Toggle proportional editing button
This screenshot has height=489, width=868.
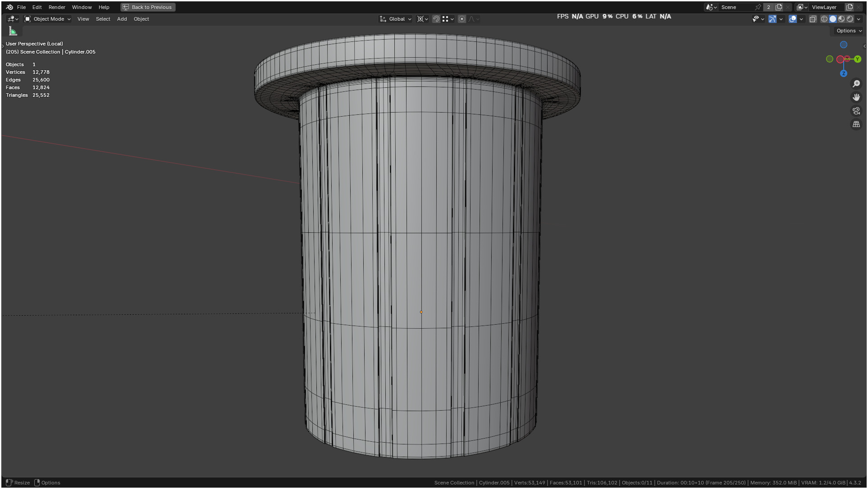pyautogui.click(x=461, y=19)
